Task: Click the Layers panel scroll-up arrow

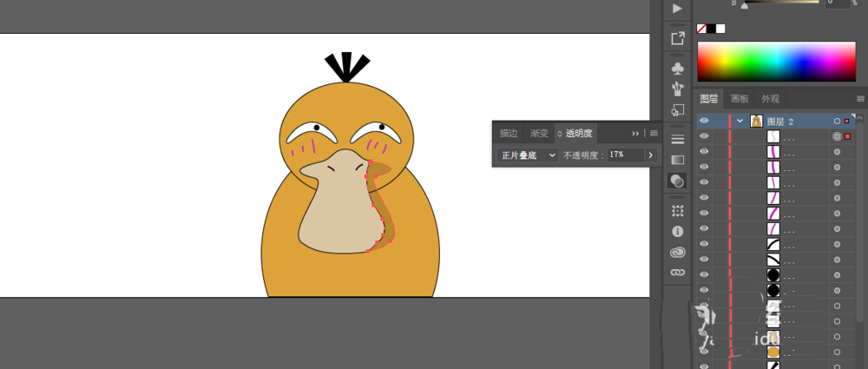Action: pyautogui.click(x=861, y=115)
